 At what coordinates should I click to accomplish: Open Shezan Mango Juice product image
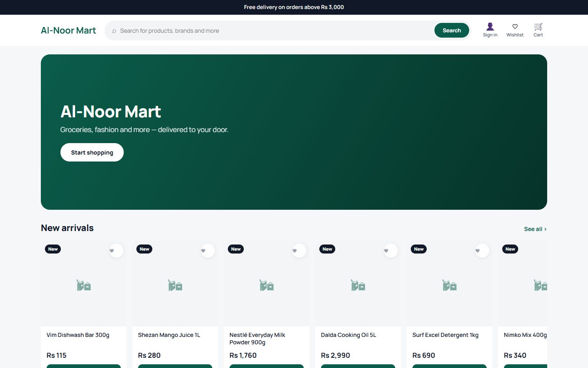click(x=175, y=283)
